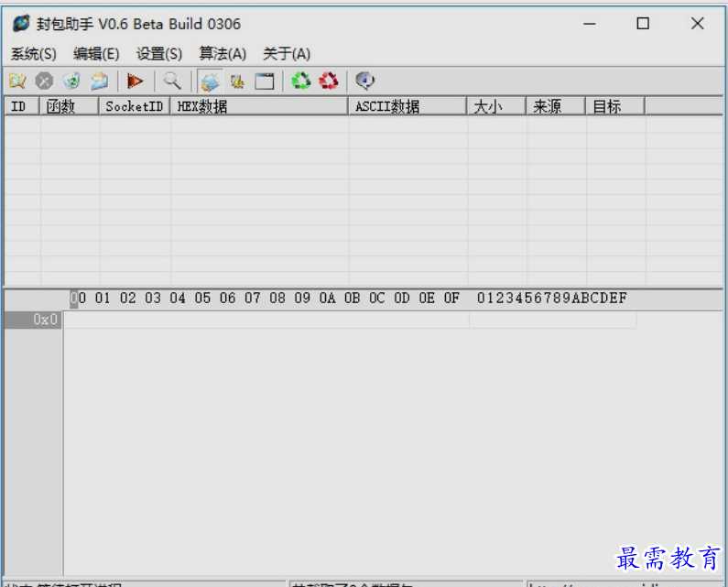Click the HEX数据 column header
Image resolution: width=728 pixels, height=587 pixels.
point(259,106)
